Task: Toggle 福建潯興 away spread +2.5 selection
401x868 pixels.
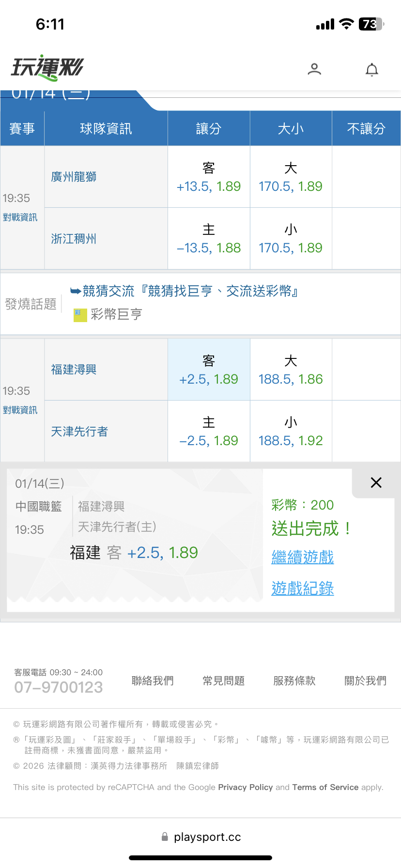Action: [x=209, y=370]
